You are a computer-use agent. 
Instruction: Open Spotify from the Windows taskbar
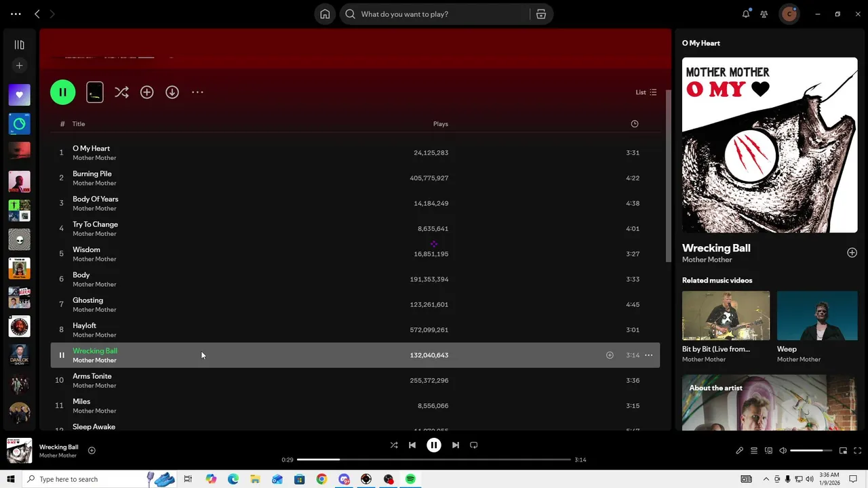tap(410, 479)
